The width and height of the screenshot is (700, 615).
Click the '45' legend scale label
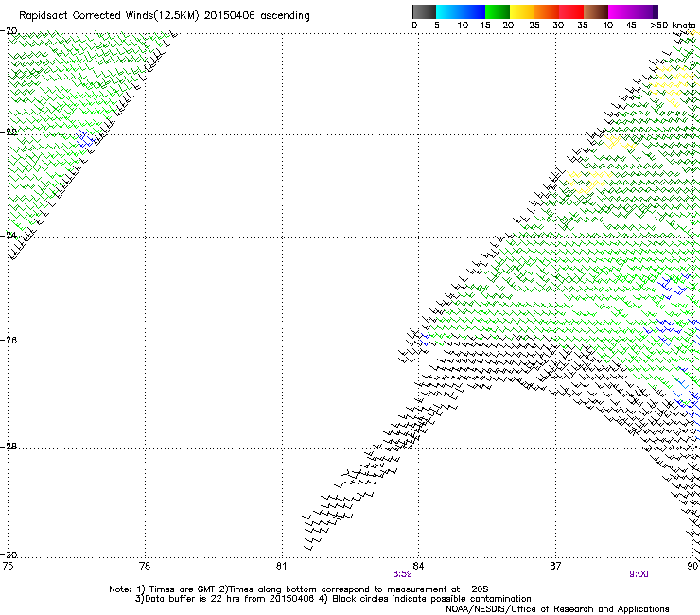coord(631,26)
